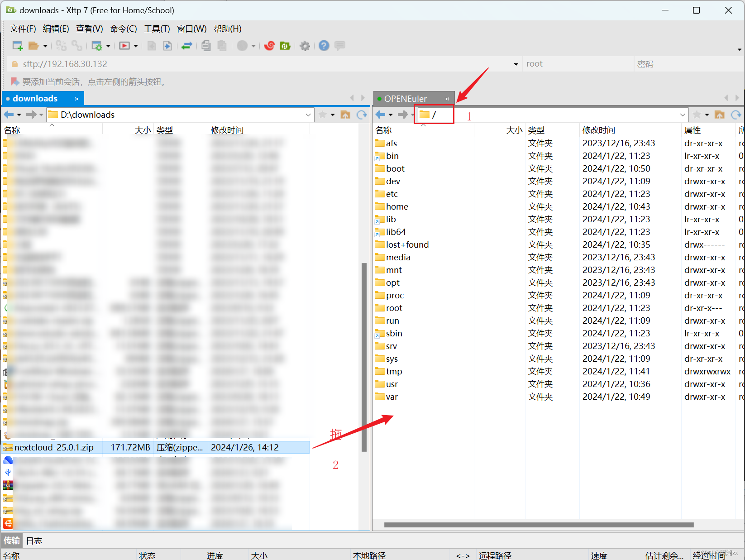The width and height of the screenshot is (745, 560).
Task: Click the root username input field
Action: (x=577, y=64)
